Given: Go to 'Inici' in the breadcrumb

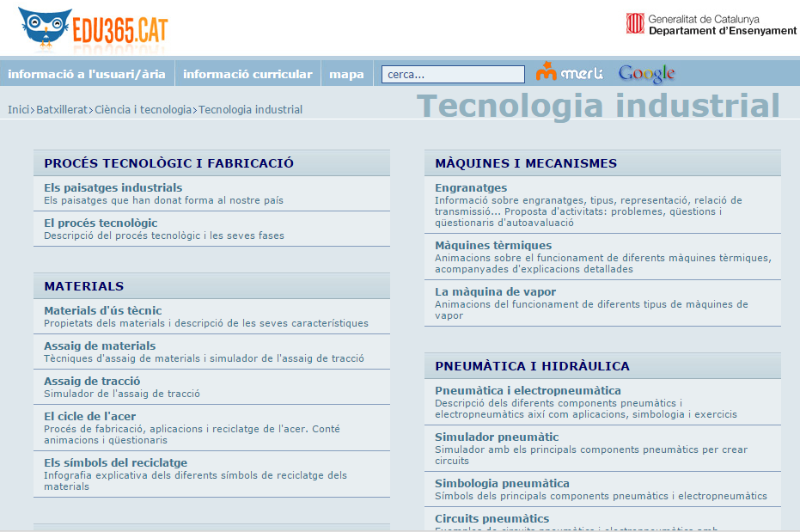Looking at the screenshot, I should (x=19, y=110).
